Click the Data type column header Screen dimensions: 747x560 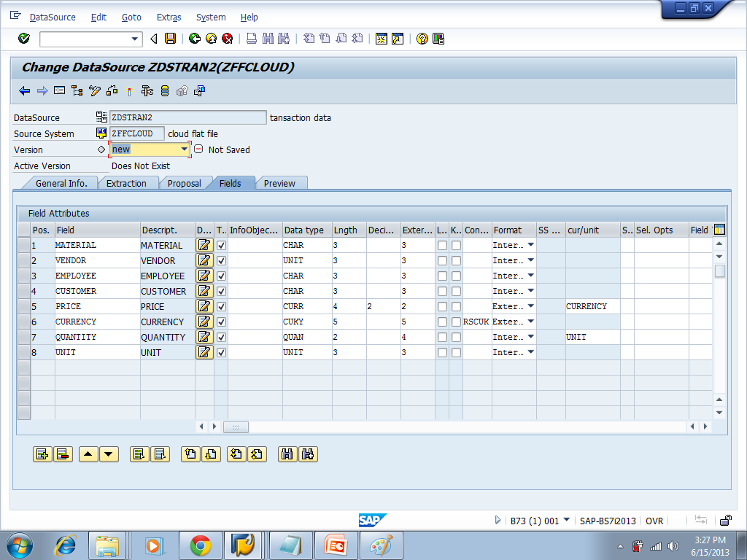[307, 230]
